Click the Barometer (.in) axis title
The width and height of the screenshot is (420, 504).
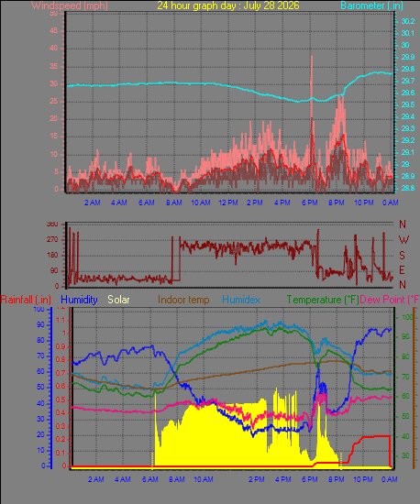click(x=371, y=5)
